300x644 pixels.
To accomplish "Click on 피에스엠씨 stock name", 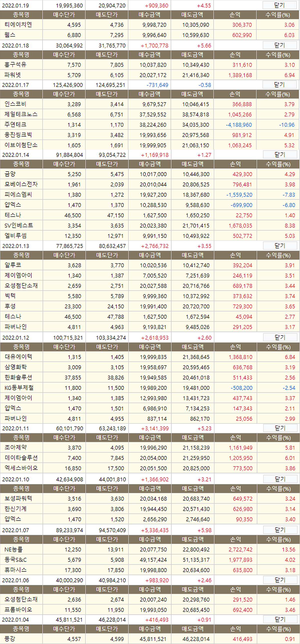I will coord(18,195).
